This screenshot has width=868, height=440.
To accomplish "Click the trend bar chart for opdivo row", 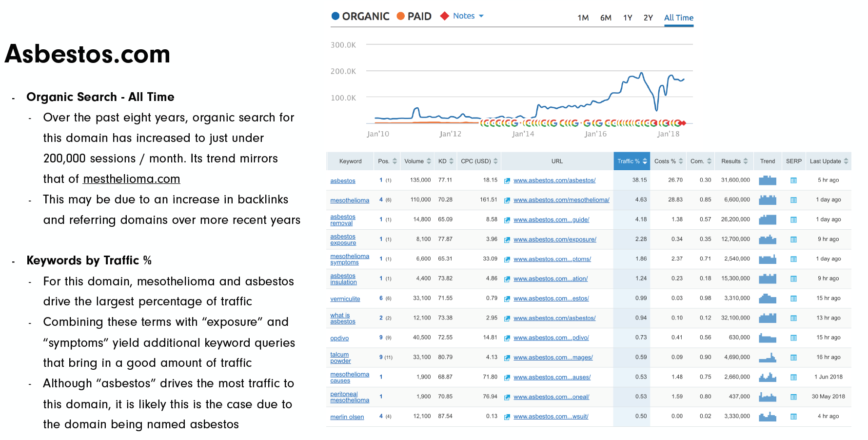I will tap(768, 338).
